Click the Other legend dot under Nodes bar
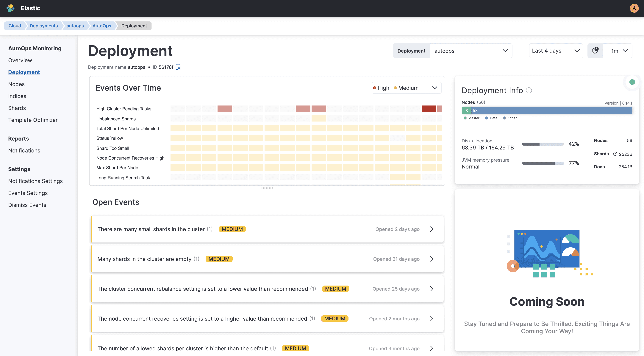This screenshot has height=356, width=644. click(x=504, y=118)
